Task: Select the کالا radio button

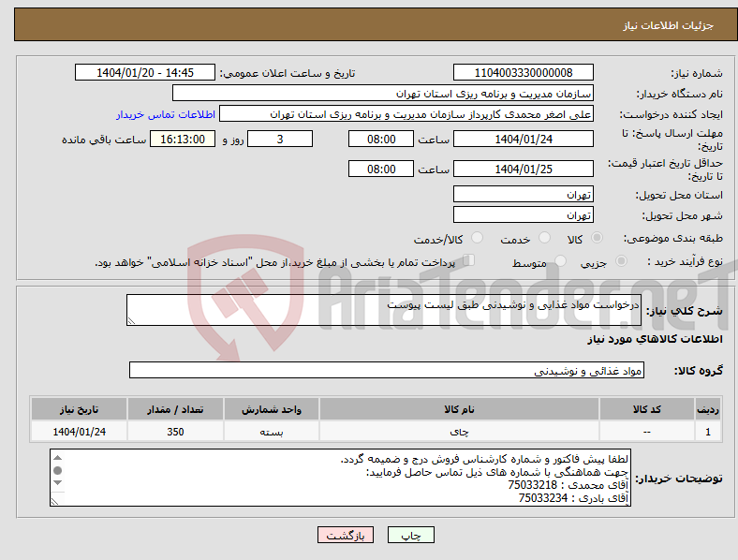Action: [x=597, y=238]
